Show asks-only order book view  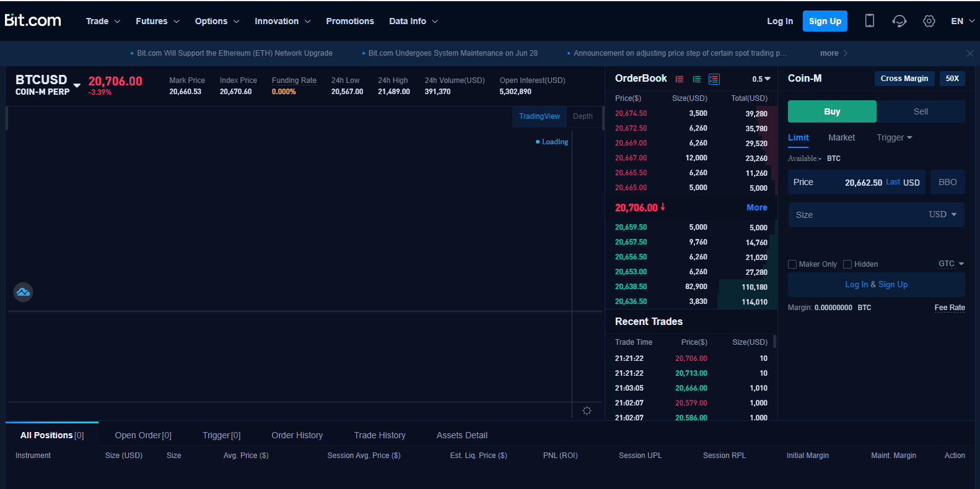[680, 79]
